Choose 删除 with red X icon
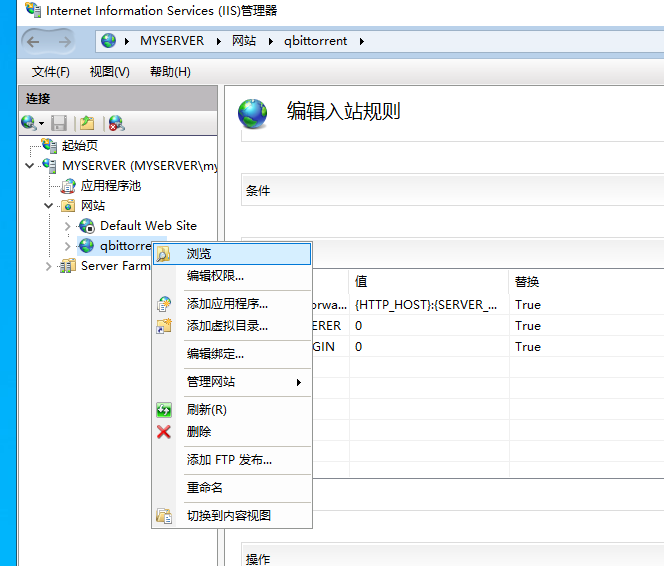This screenshot has height=566, width=664. coord(198,431)
